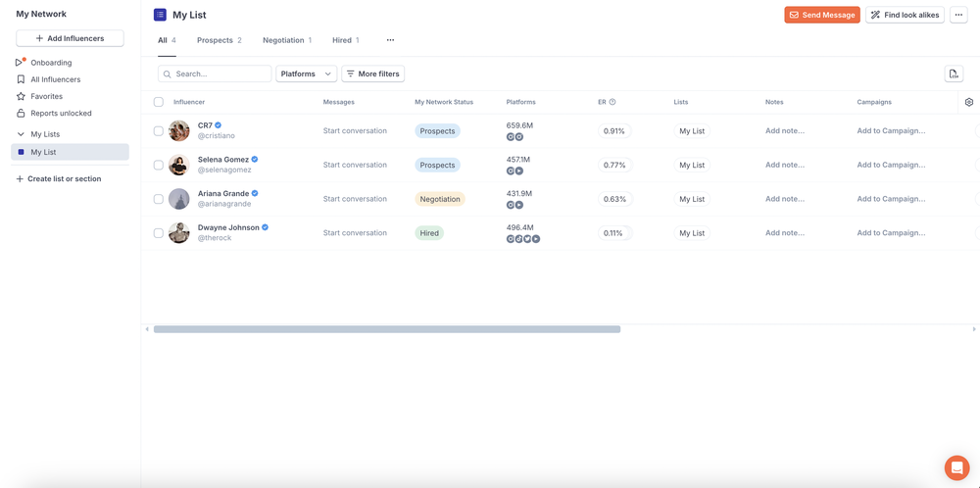This screenshot has height=488, width=980.
Task: Open CR7's profile avatar
Action: 178,130
